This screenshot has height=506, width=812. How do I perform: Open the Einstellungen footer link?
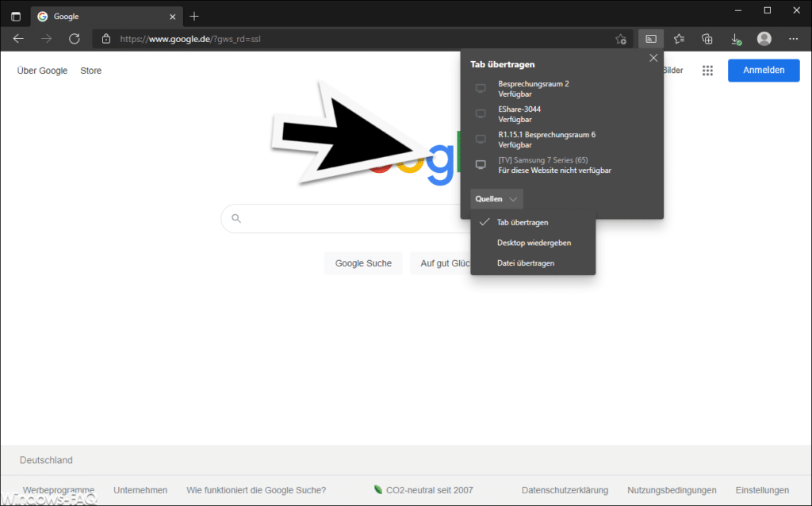(x=762, y=490)
